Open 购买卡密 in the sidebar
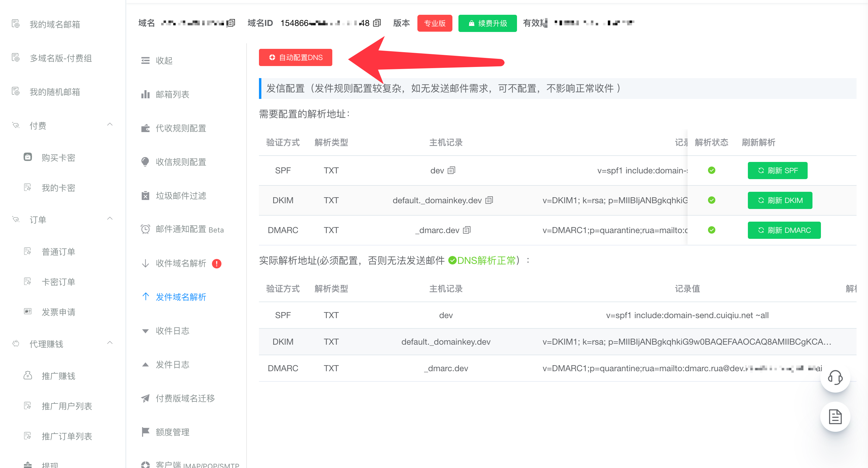Image resolution: width=868 pixels, height=468 pixels. 58,158
